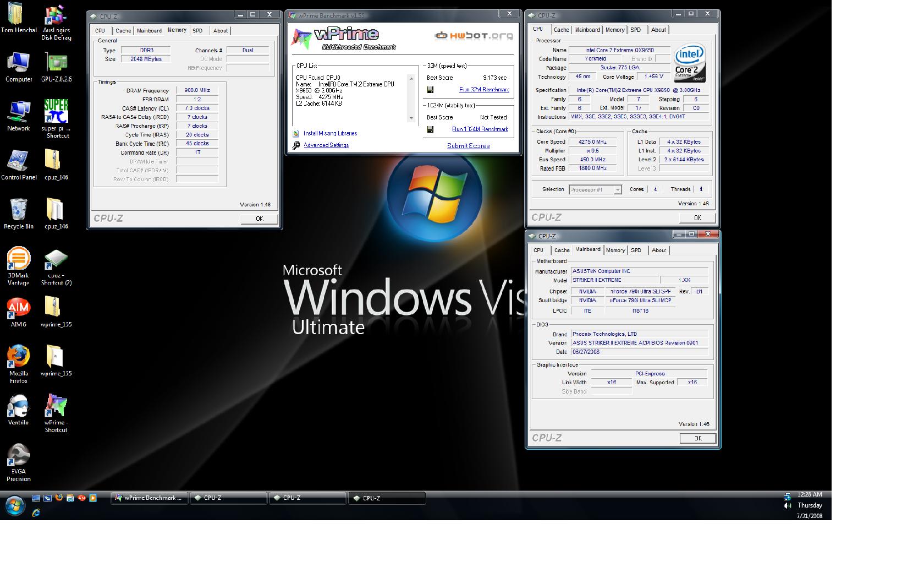
Task: Click the save icon beside Run 1024M Benchmark
Action: tap(430, 129)
